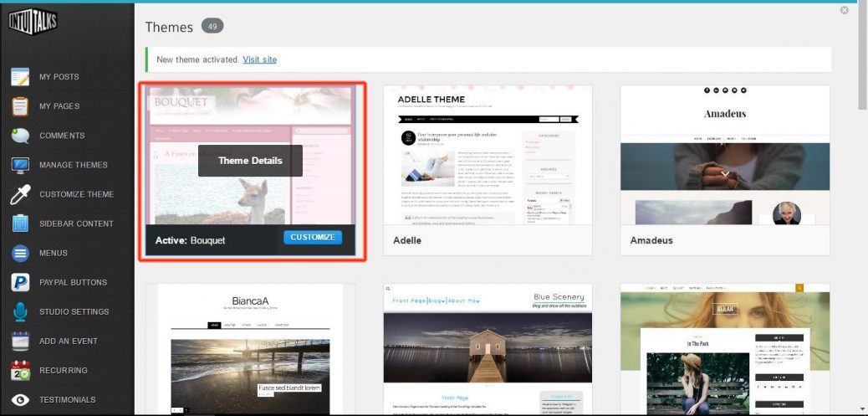Go to Comments in sidebar
The width and height of the screenshot is (868, 416).
tap(62, 135)
